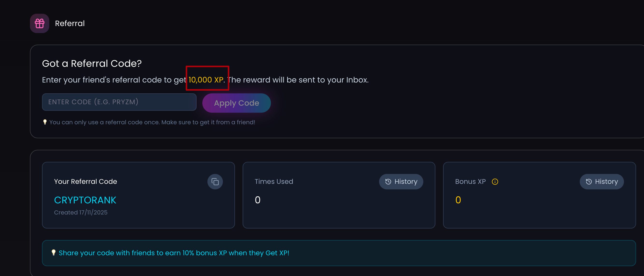Click the Times Used count value

[257, 200]
